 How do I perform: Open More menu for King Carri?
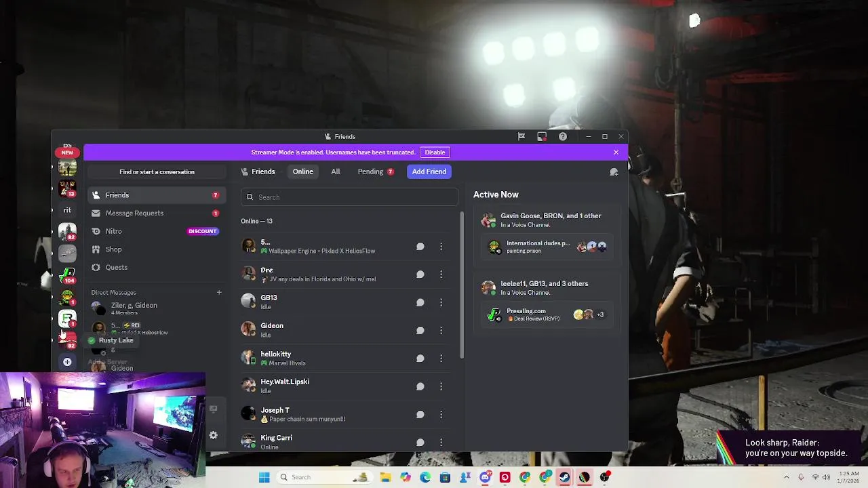pyautogui.click(x=441, y=443)
